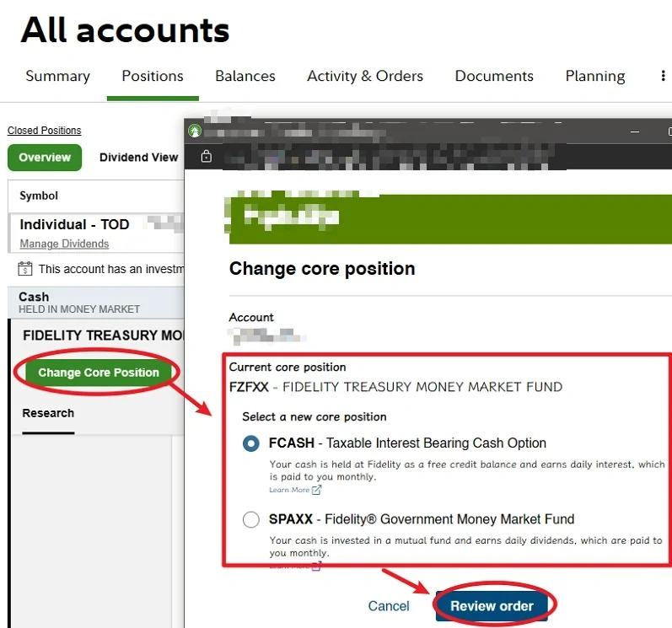Click the FZFXX current core position text

coord(395,387)
